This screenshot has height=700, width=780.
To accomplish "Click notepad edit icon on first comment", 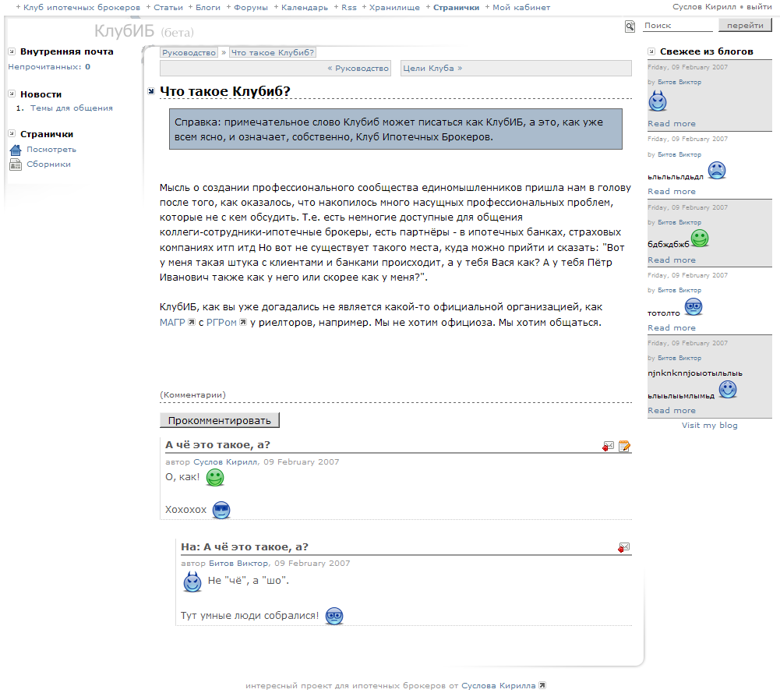I will pyautogui.click(x=624, y=447).
